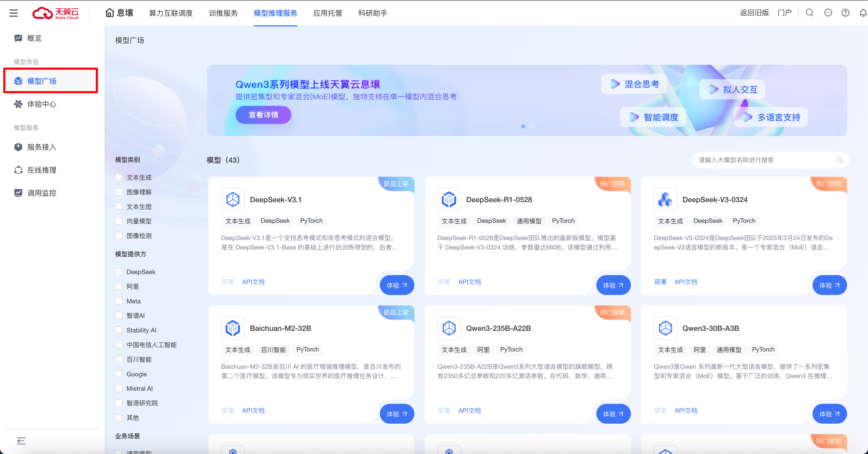This screenshot has height=454, width=868.
Task: Click the 息壤 home icon
Action: [110, 13]
